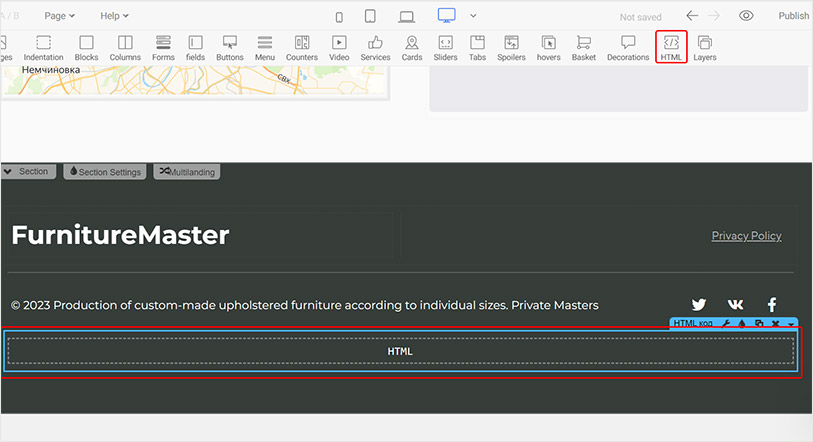This screenshot has height=442, width=813.
Task: Expand the HTML widget options arrow
Action: coord(791,324)
